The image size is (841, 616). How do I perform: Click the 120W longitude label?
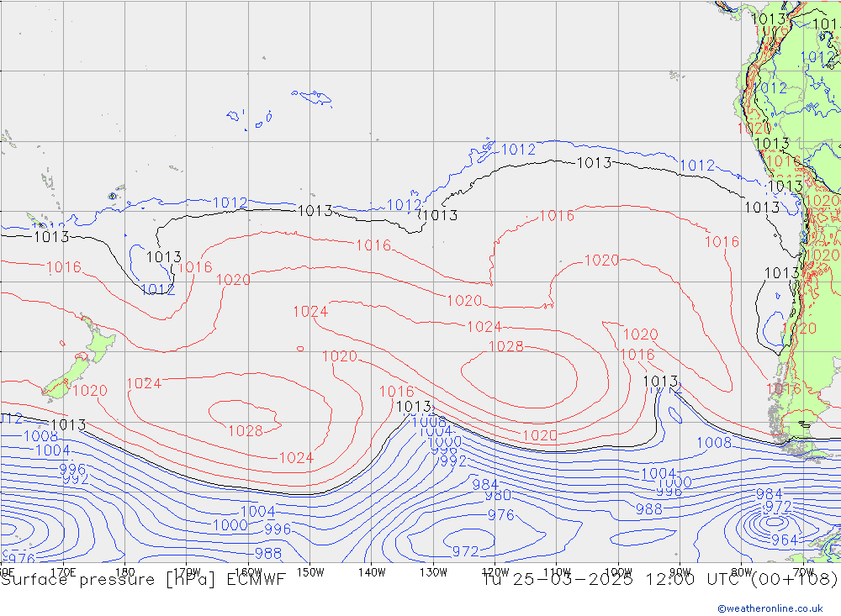click(495, 572)
